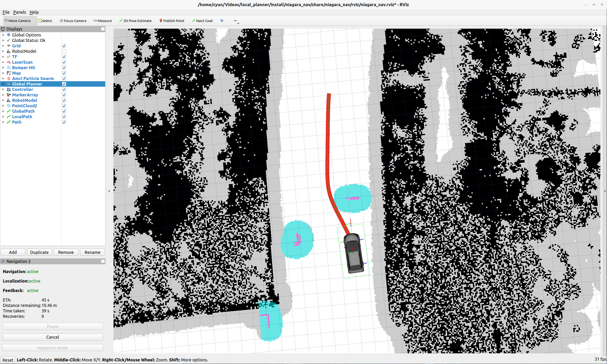
Task: Expand the Global Options tree item
Action: pyautogui.click(x=3, y=35)
